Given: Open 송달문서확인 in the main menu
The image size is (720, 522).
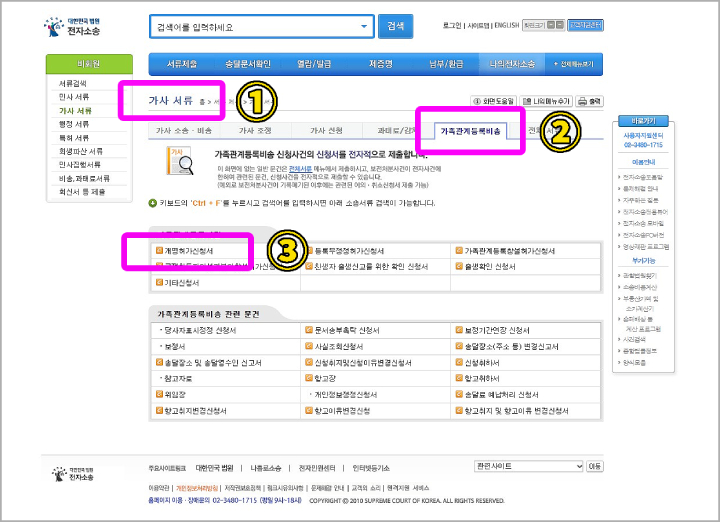Looking at the screenshot, I should (x=248, y=64).
